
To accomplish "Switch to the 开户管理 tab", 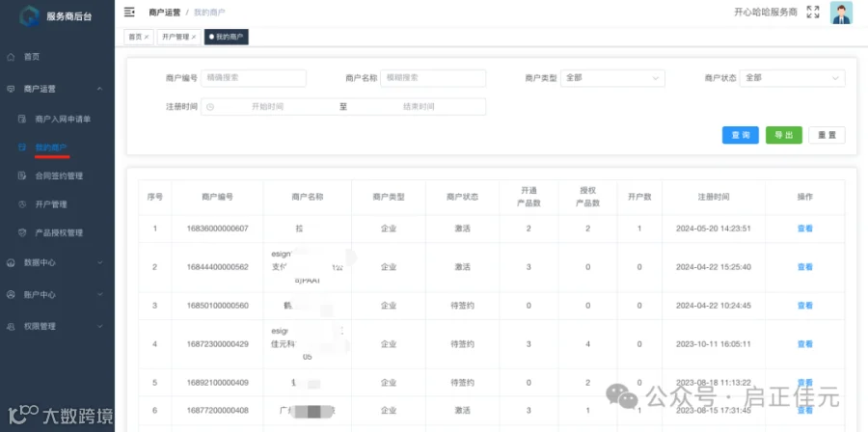I will point(176,37).
